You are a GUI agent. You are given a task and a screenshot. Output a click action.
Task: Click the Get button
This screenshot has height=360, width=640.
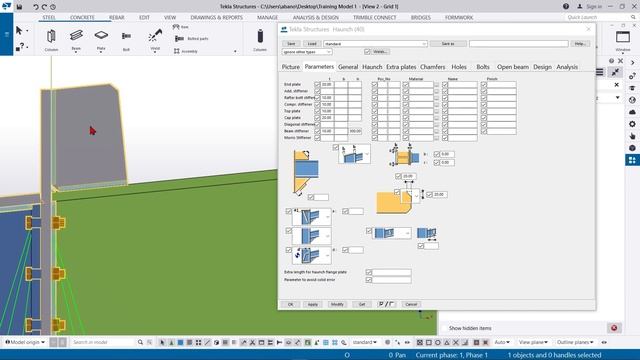click(362, 304)
